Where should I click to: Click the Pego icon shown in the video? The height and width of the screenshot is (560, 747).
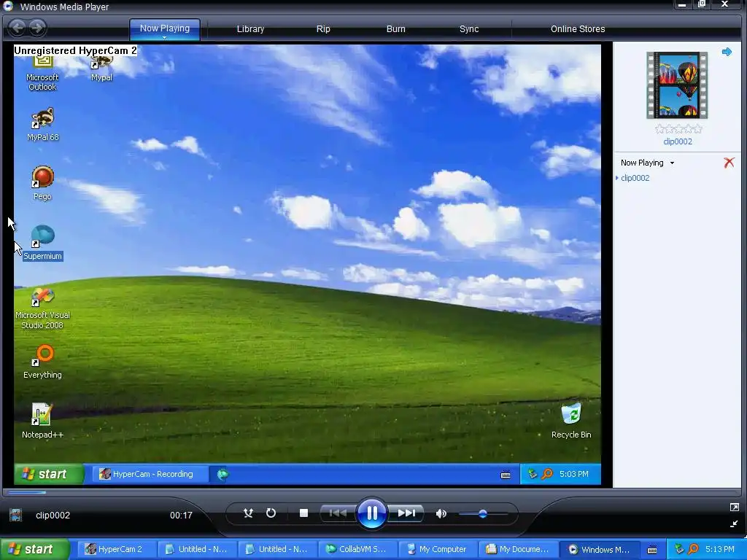click(42, 183)
